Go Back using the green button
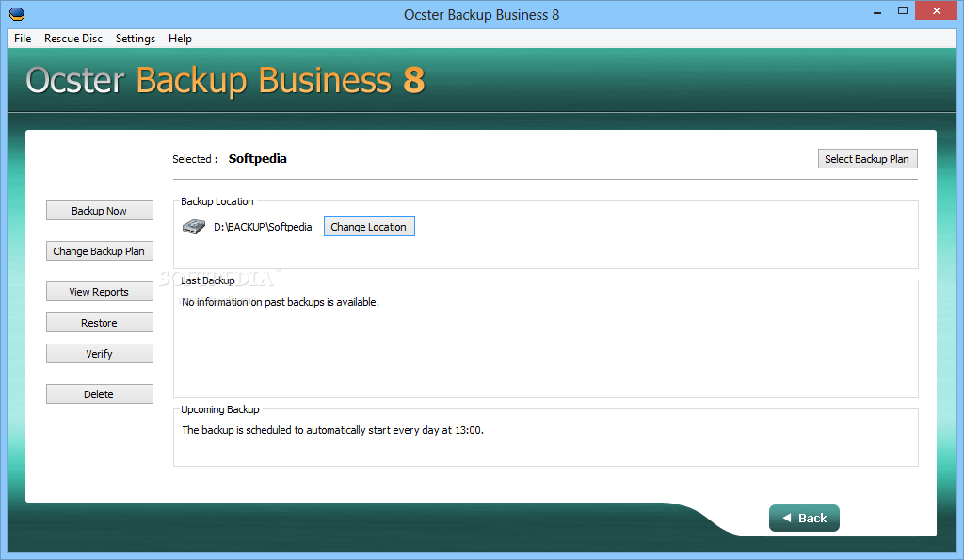The height and width of the screenshot is (560, 964). click(x=804, y=519)
